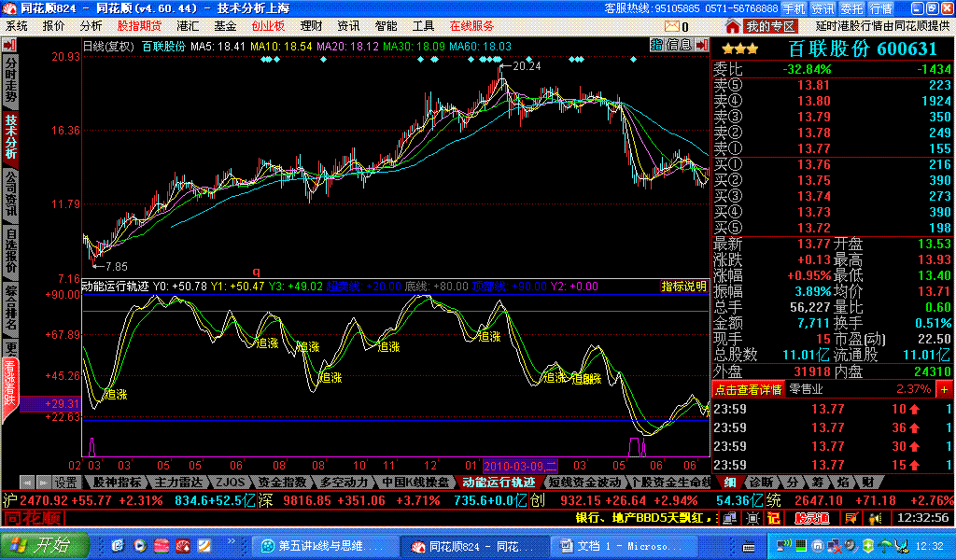The image size is (956, 560).
Task: Click the 同花顺 logo in status bar
Action: pos(34,519)
